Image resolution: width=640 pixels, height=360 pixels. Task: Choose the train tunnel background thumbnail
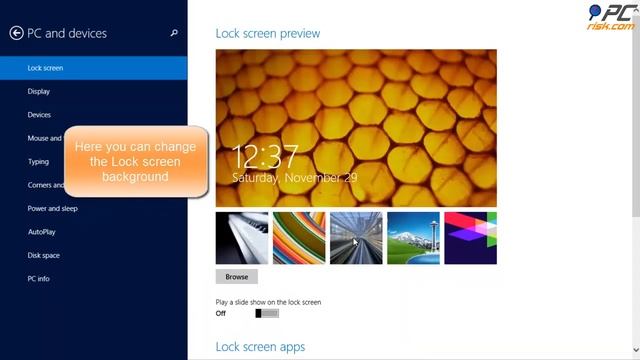pyautogui.click(x=356, y=238)
